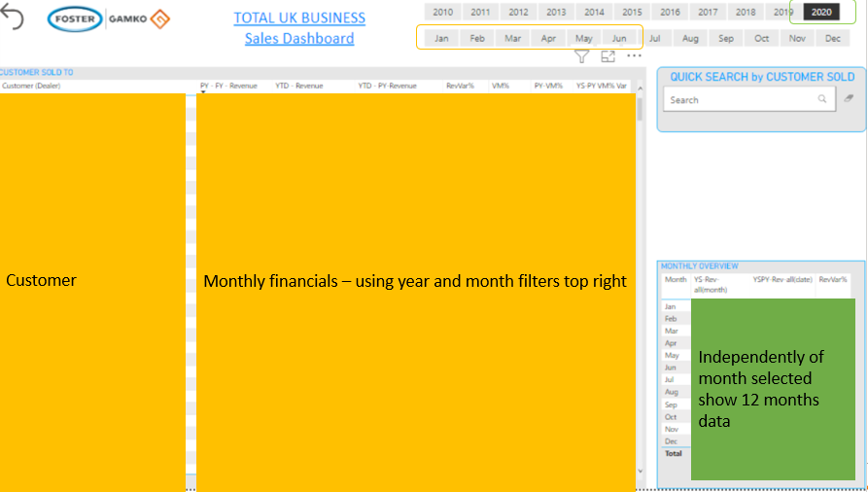Select May in month slicer
The image size is (868, 492).
tap(583, 38)
